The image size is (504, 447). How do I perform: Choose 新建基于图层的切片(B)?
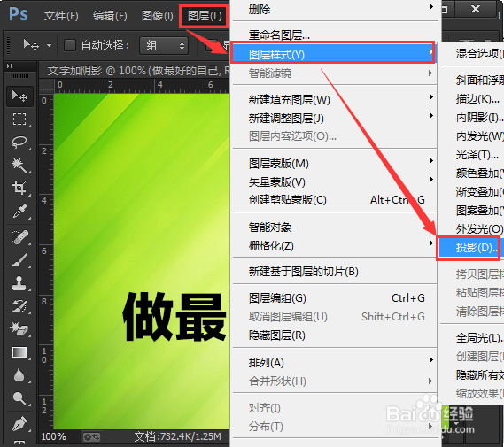(334, 272)
